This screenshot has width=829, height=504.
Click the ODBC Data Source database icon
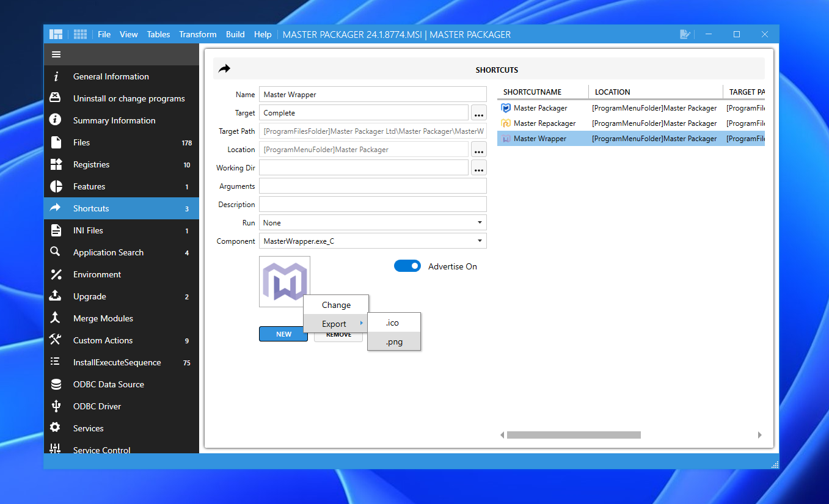pos(56,384)
